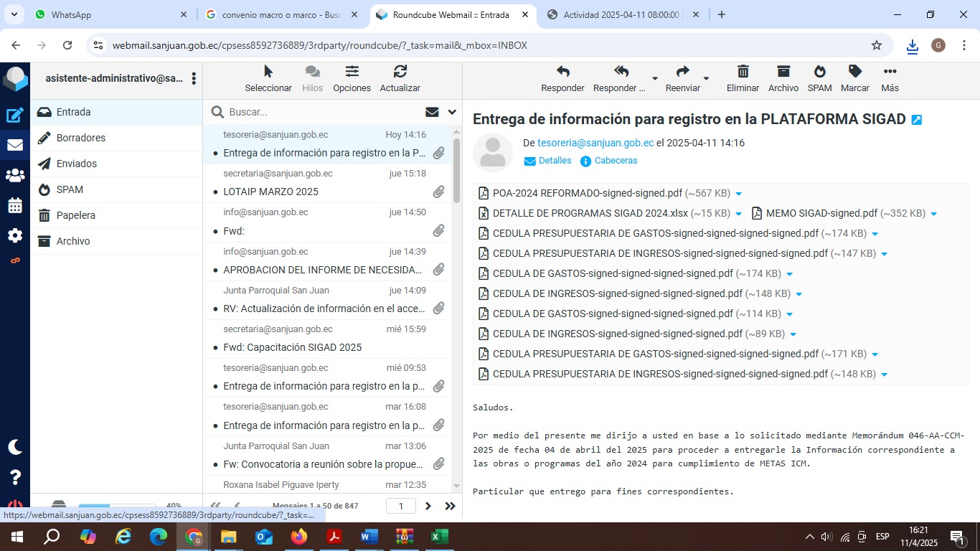Click the Responder reply icon
Screen dimensions: 980x551
(x=562, y=72)
